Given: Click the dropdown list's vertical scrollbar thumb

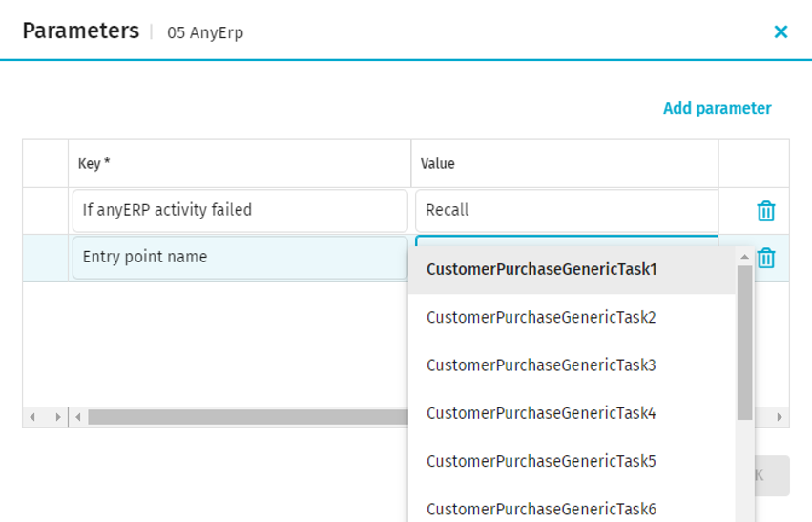Looking at the screenshot, I should pyautogui.click(x=744, y=342).
